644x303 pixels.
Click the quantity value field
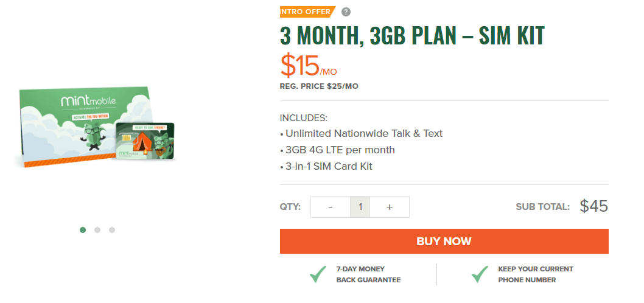360,207
